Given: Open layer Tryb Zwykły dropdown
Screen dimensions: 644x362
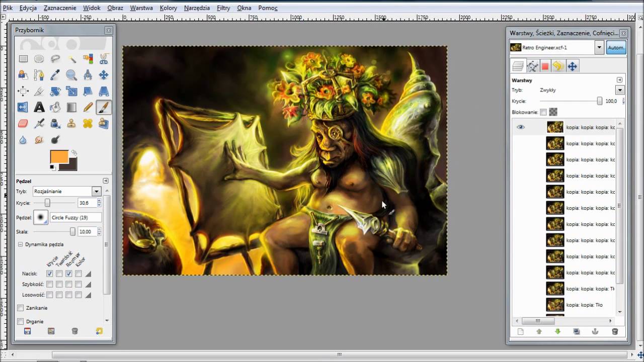Looking at the screenshot, I should click(x=619, y=90).
